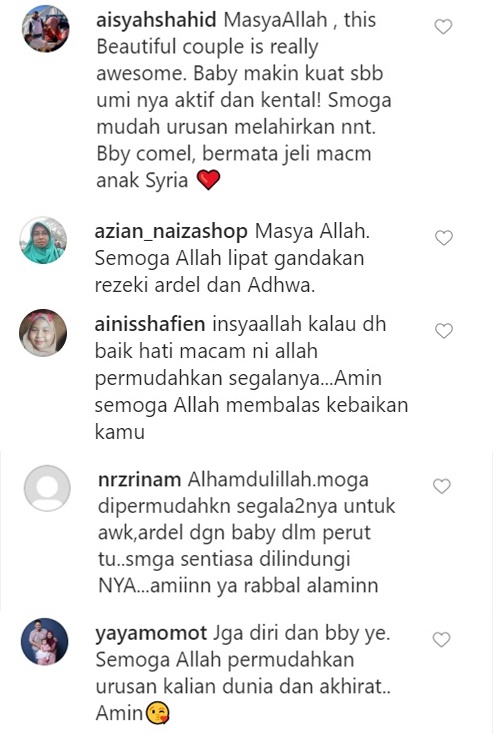View yayamomot's family profile picture
493x734 pixels.
45,641
